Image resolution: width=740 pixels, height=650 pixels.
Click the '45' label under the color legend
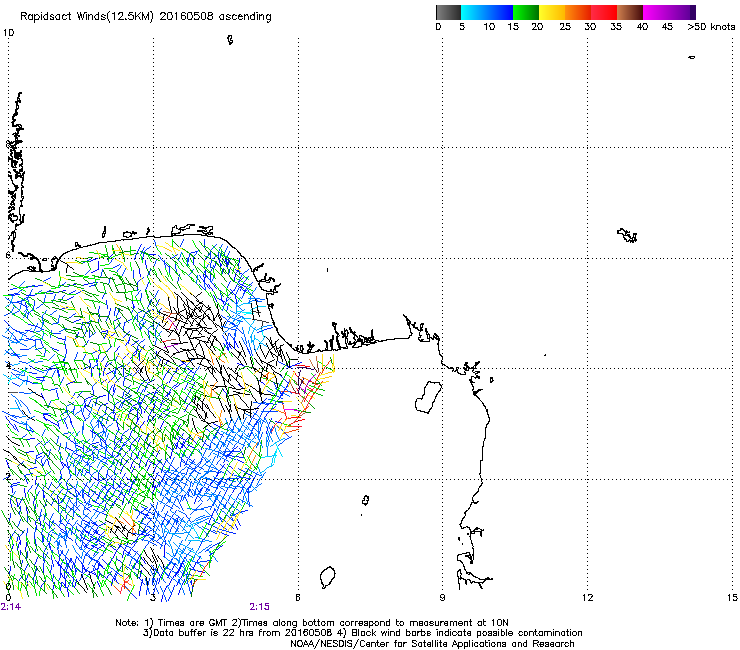point(667,27)
